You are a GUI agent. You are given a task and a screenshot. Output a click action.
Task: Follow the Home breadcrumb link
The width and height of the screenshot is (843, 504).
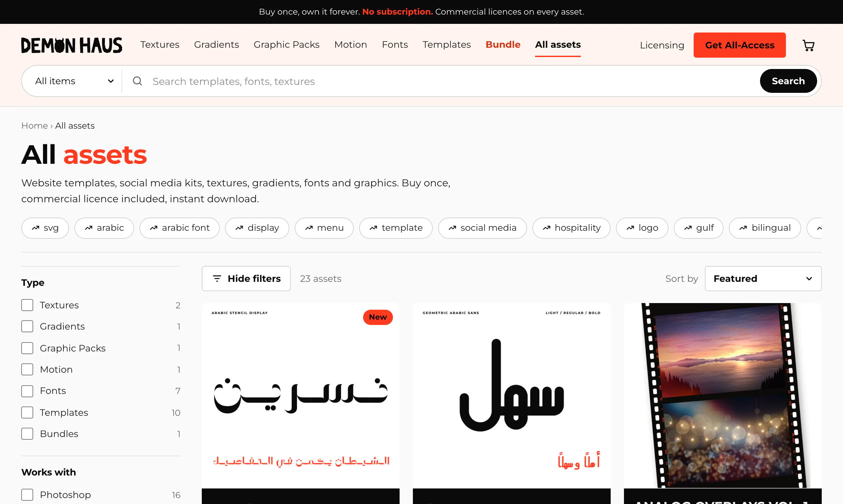point(34,126)
